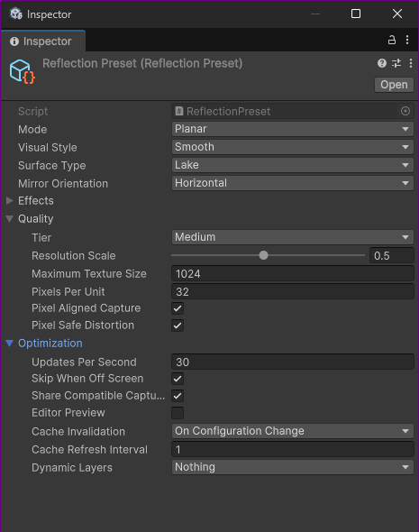Click the Dynamic Layers label
Image resolution: width=419 pixels, height=532 pixels.
(x=72, y=468)
